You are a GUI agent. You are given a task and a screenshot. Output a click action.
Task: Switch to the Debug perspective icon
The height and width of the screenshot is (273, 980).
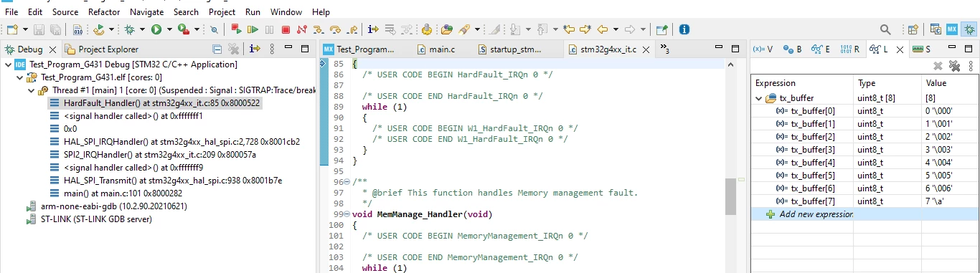point(969,29)
